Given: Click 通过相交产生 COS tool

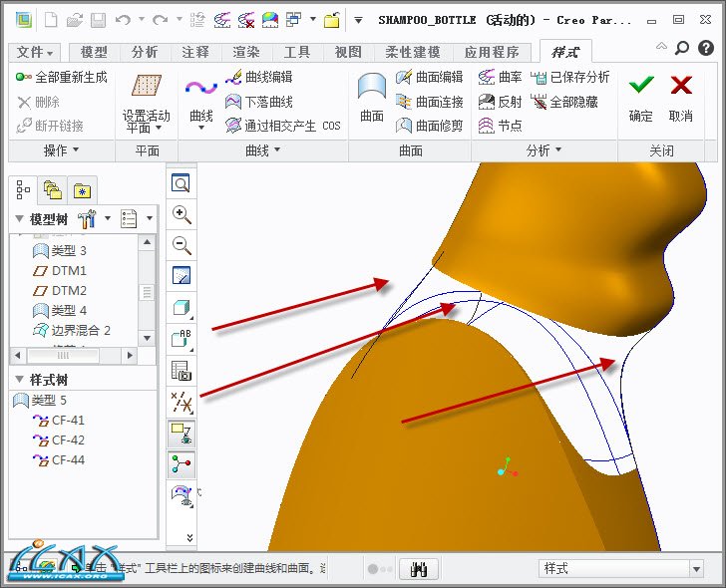Looking at the screenshot, I should 283,126.
